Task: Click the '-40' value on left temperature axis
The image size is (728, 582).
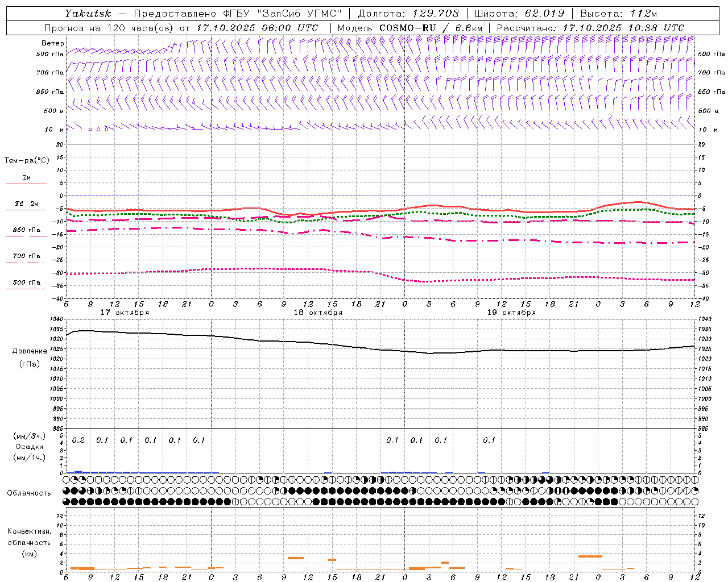Action: tap(59, 298)
